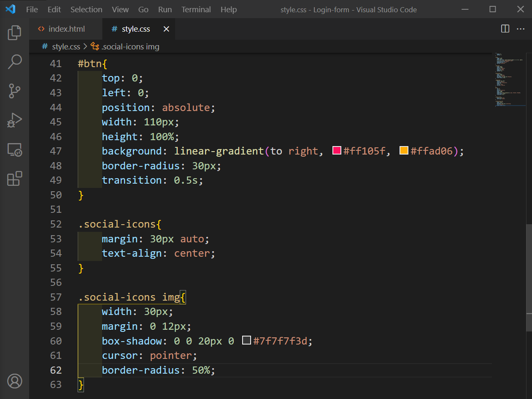Expand the breadcrumb chevron after style.css
Image resolution: width=532 pixels, height=399 pixels.
coord(85,46)
